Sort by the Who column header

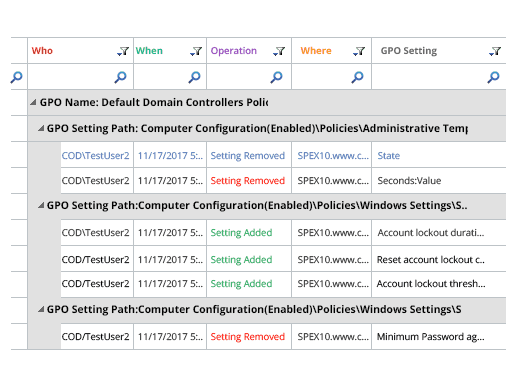click(42, 51)
